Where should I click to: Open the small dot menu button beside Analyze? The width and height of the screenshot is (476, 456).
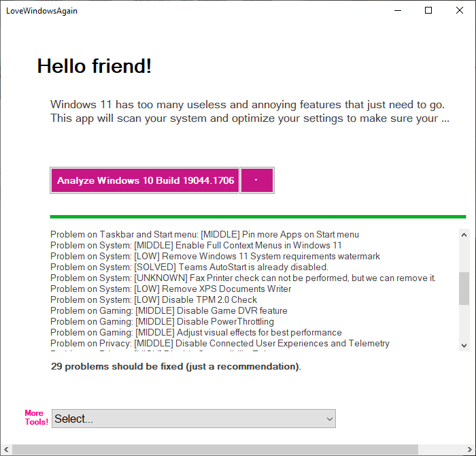257,180
